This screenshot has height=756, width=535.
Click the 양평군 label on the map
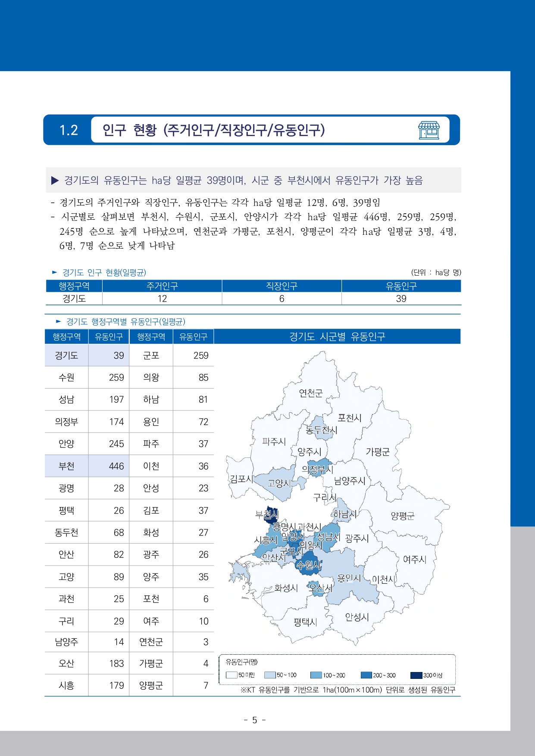click(x=402, y=516)
